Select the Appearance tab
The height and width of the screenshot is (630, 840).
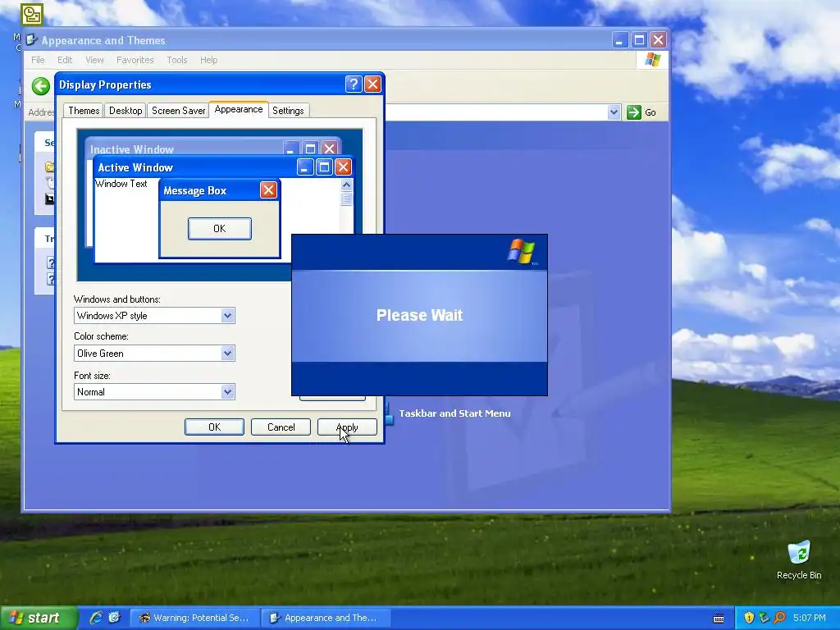[x=239, y=109]
